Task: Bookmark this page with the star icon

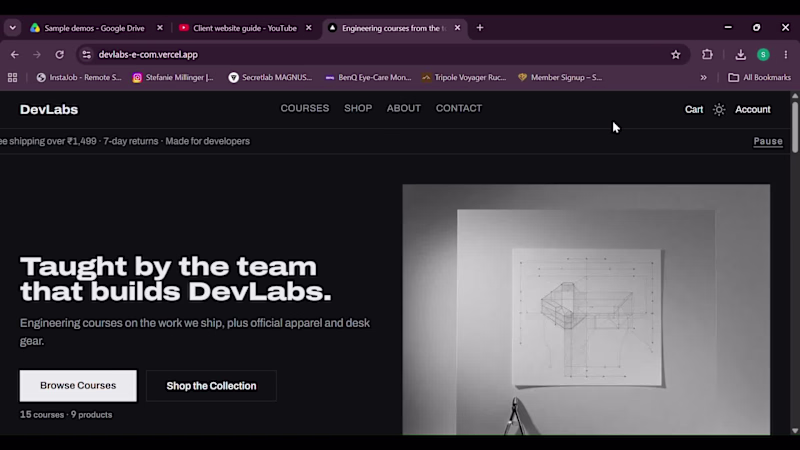Action: coord(676,55)
